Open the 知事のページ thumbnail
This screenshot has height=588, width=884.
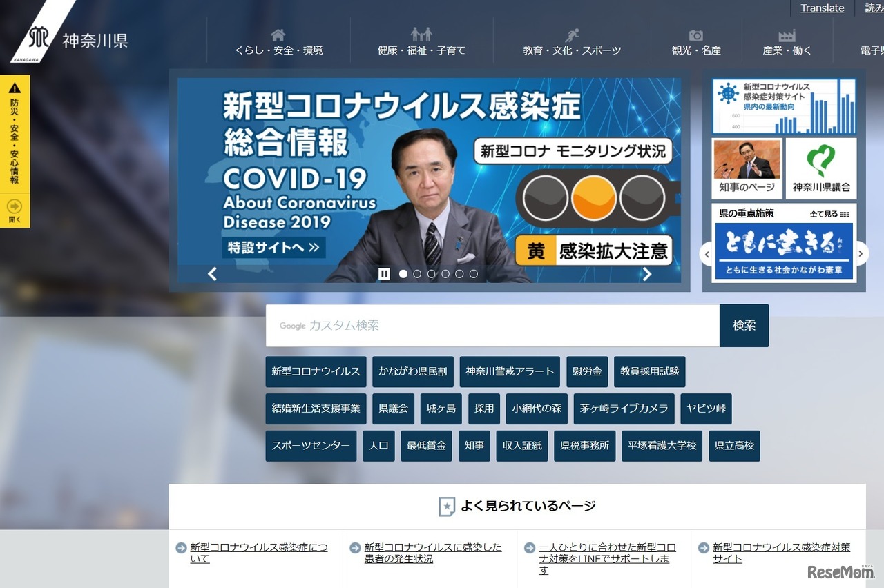747,168
